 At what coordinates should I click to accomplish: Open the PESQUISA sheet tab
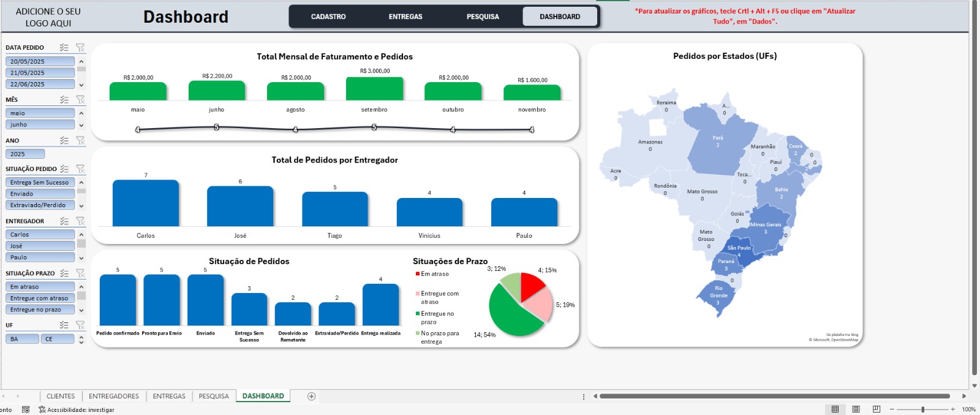click(x=214, y=396)
